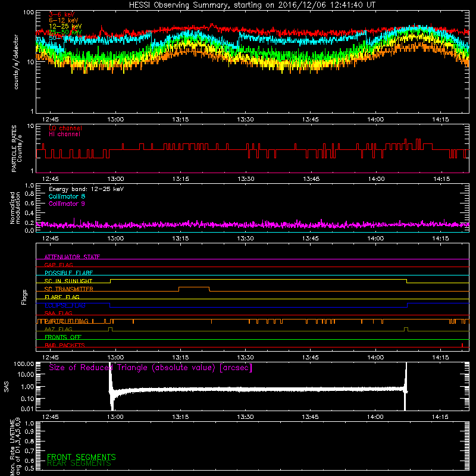Viewport: 476px width, 476px height.
Task: Click the SC IN SUNLIGHT flag label
Action: point(68,281)
